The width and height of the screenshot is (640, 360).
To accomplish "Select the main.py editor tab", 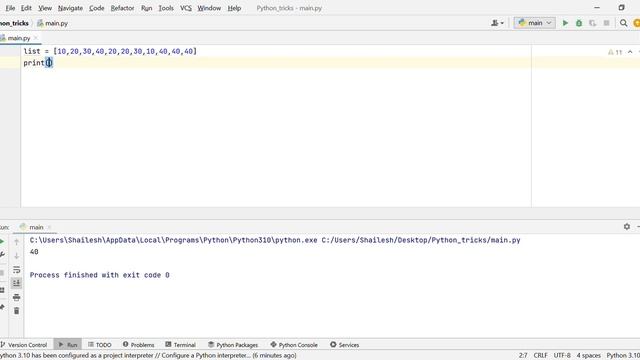I will tap(19, 38).
